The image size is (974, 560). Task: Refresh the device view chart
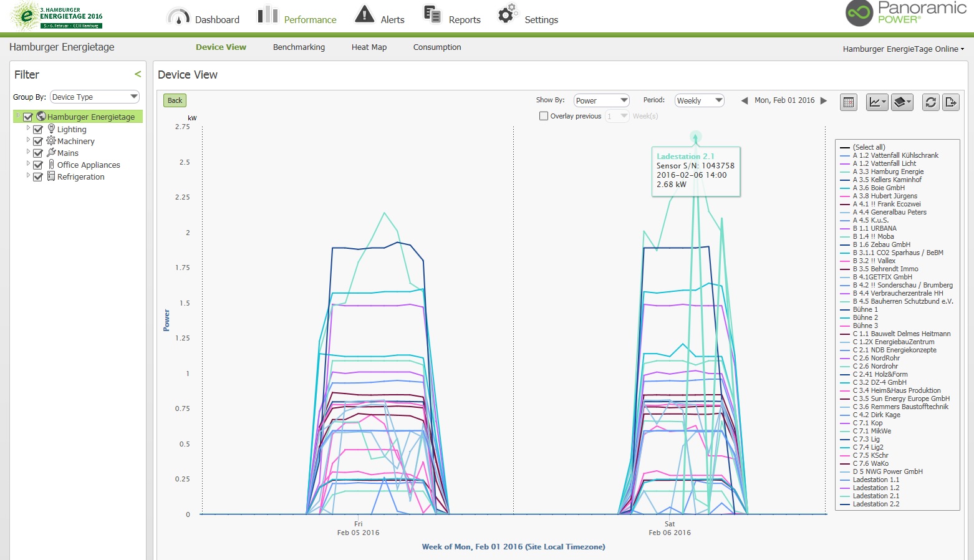pyautogui.click(x=930, y=102)
